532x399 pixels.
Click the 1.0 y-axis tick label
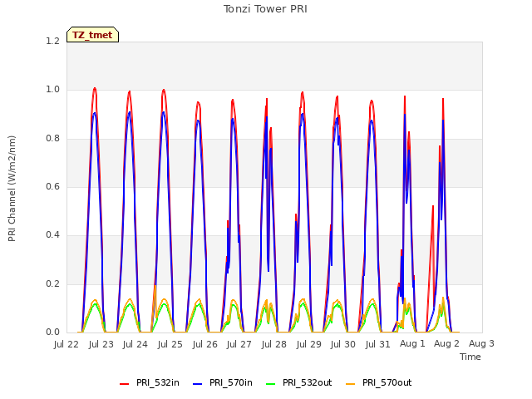click(x=53, y=90)
